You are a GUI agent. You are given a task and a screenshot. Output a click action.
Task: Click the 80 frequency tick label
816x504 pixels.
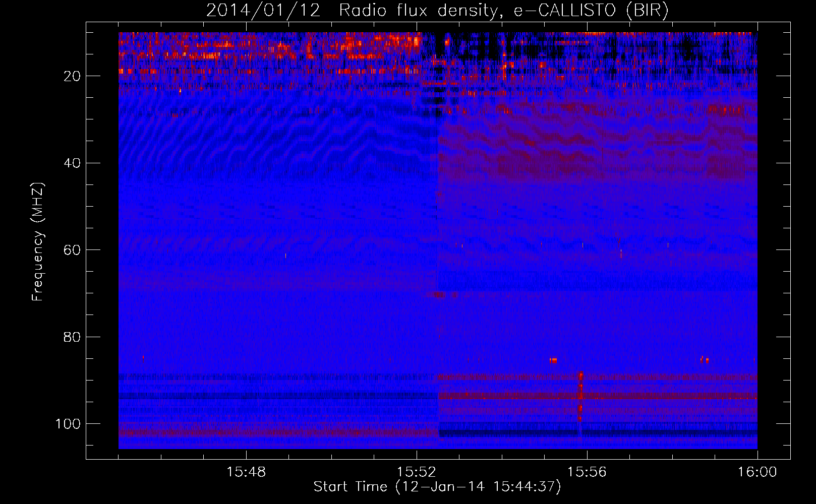coord(72,337)
